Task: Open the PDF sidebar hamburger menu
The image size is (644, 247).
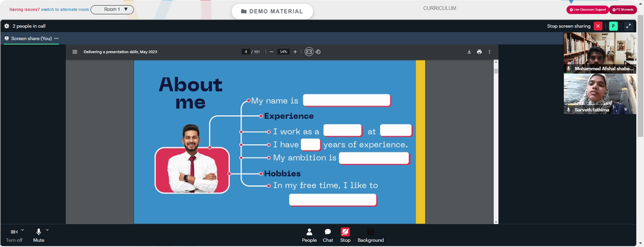Action: (75, 51)
